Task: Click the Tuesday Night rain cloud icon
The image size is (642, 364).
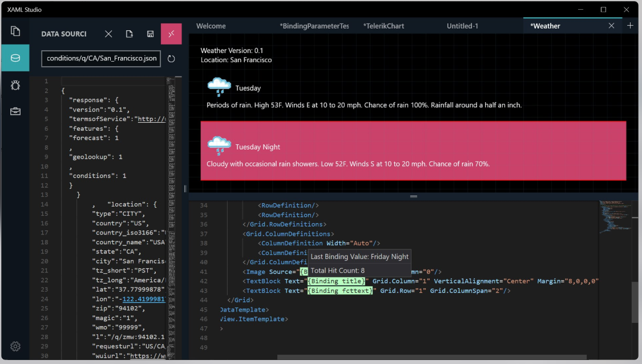Action: [219, 145]
